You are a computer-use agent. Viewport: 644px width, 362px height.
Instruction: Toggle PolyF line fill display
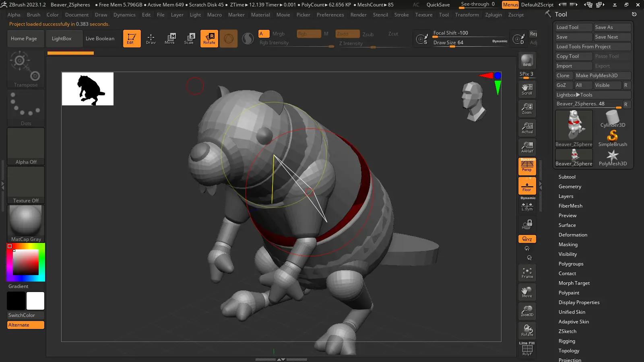coord(527,349)
